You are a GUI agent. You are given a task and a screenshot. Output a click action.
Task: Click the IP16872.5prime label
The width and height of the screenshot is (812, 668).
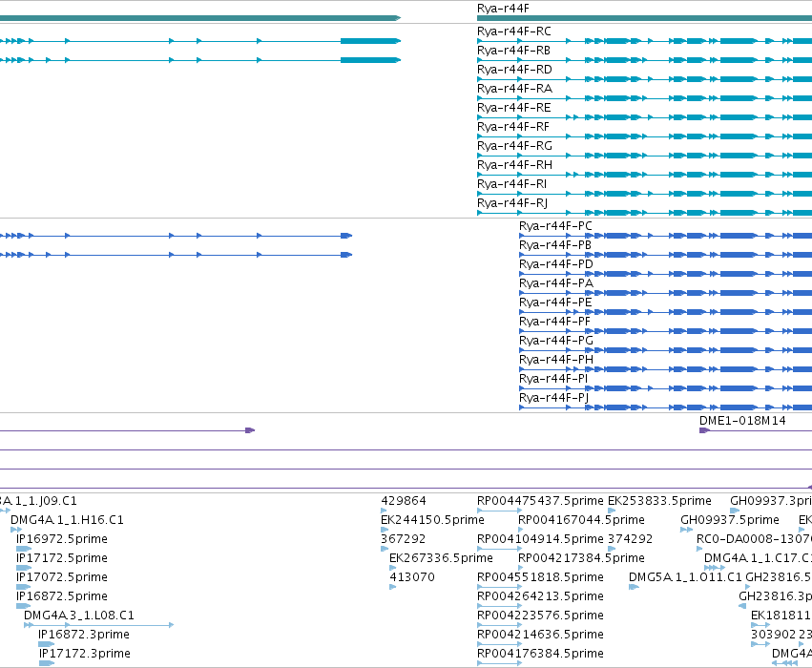click(62, 596)
